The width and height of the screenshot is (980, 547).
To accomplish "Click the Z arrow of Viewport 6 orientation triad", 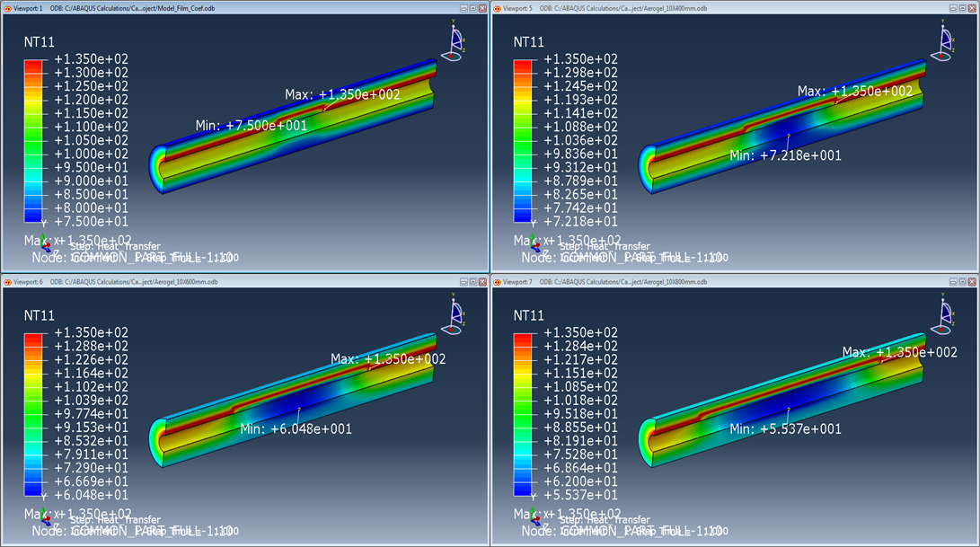I will (x=49, y=525).
